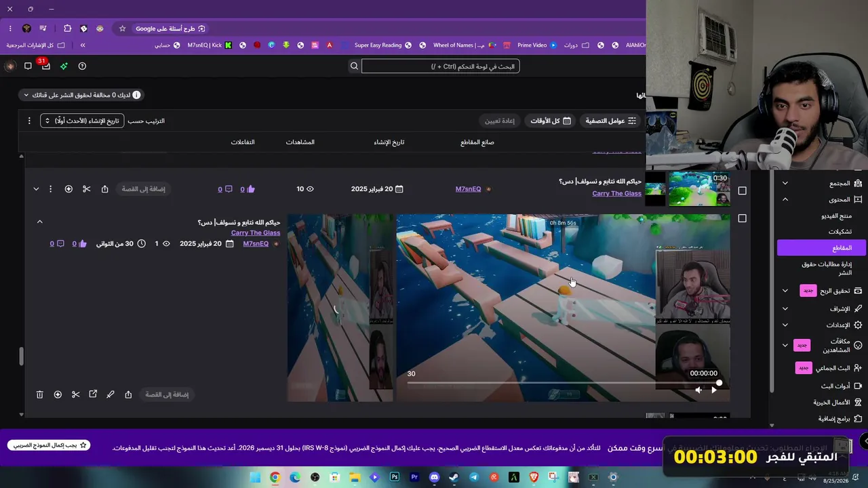This screenshot has width=868, height=488.
Task: Click the share icon below the expanded clip
Action: pyautogui.click(x=128, y=394)
